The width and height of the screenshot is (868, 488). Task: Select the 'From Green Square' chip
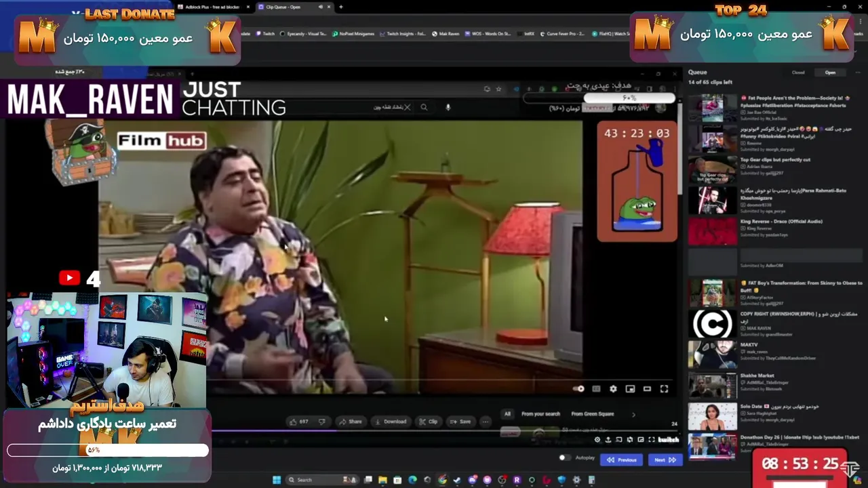(x=592, y=414)
